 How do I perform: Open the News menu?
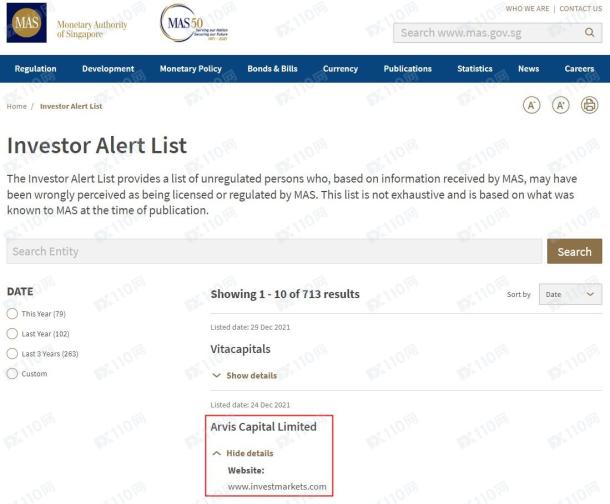coord(528,69)
